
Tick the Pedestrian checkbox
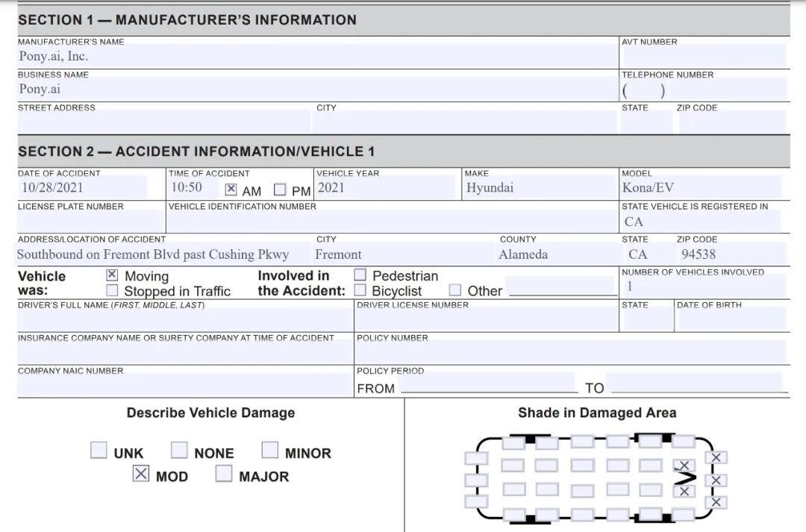[x=360, y=275]
